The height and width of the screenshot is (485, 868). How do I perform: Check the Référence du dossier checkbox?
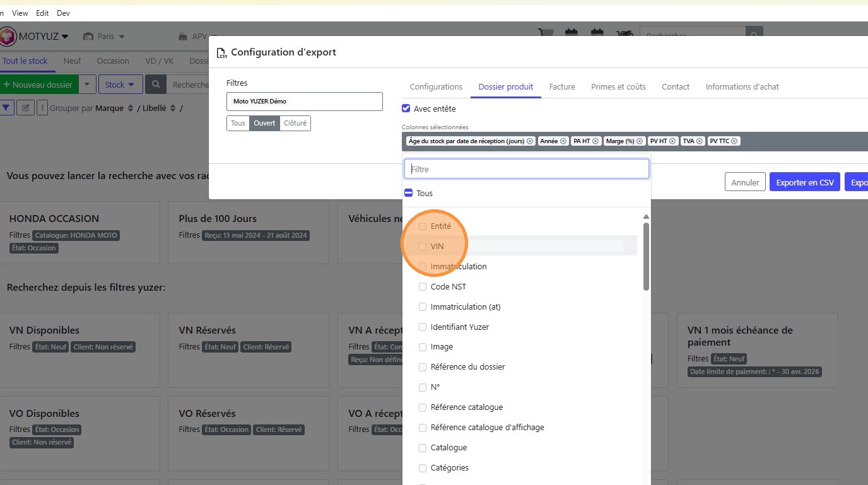(x=423, y=367)
